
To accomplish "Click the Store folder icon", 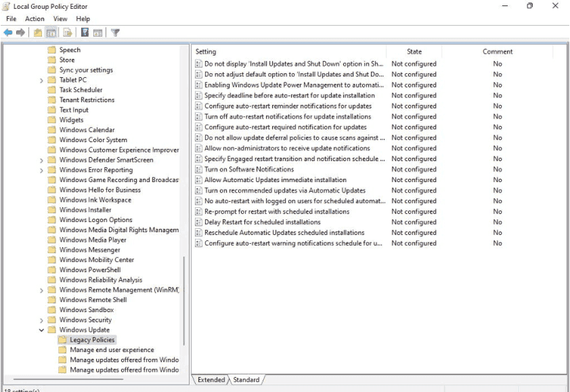I will tap(52, 60).
